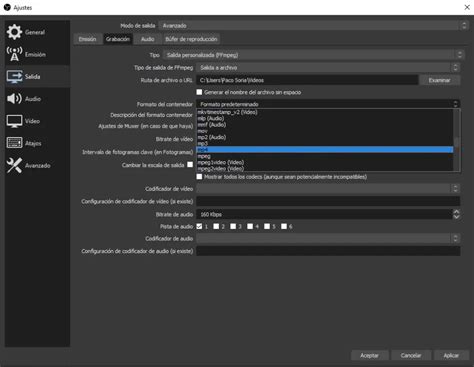The width and height of the screenshot is (474, 367).
Task: Click the Aceptar button
Action: [369, 355]
